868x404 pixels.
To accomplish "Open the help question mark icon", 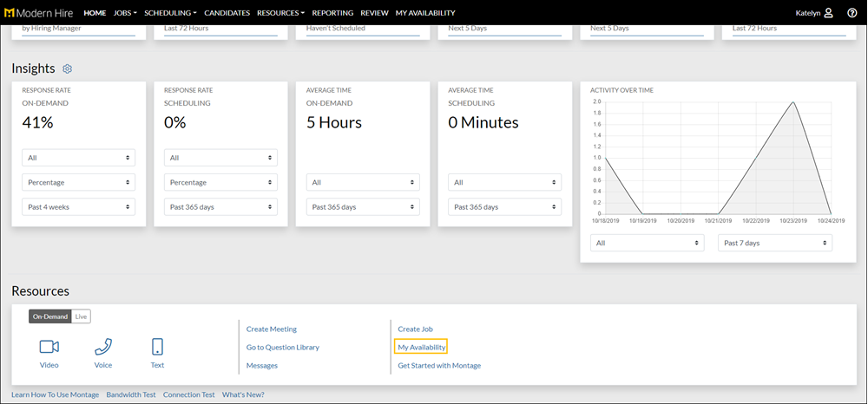I will (852, 13).
